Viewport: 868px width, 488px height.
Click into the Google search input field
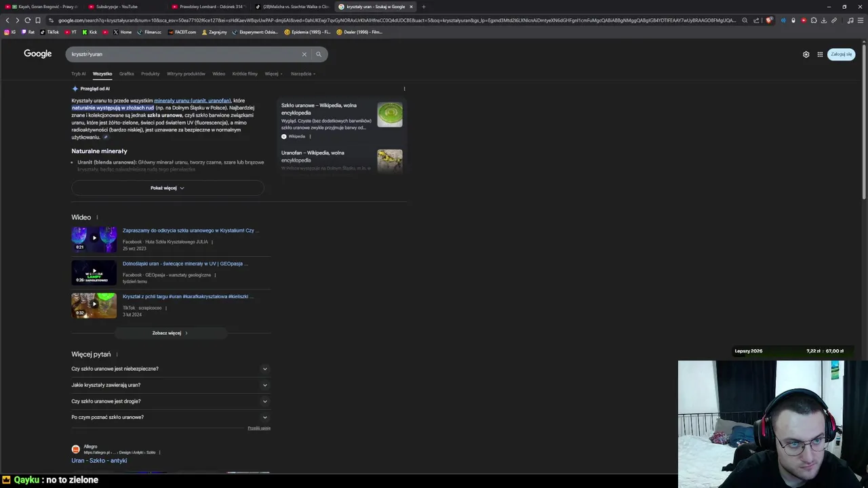pos(183,54)
